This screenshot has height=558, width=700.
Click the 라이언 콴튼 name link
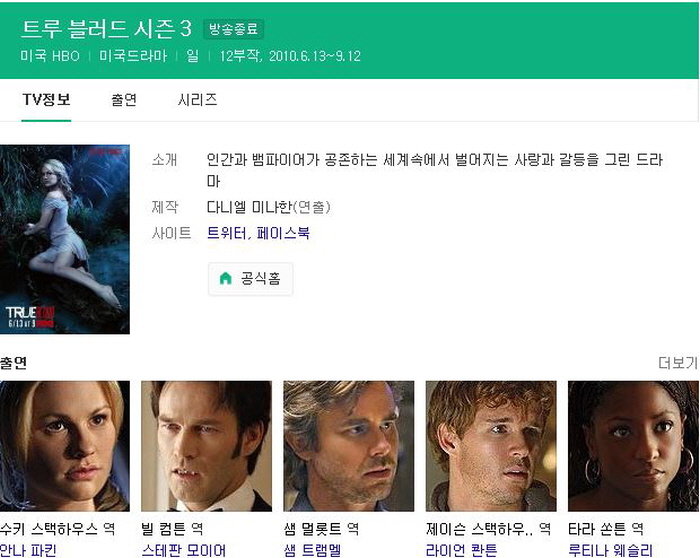tap(462, 550)
